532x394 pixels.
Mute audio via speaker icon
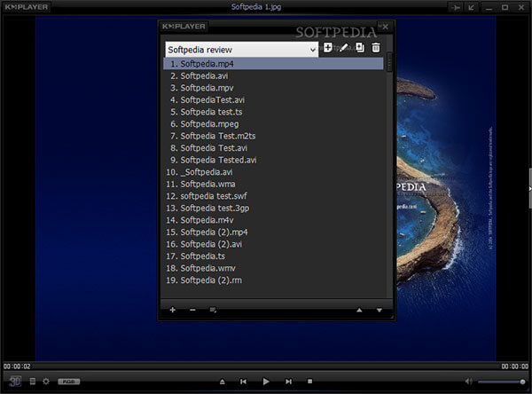[x=468, y=382]
